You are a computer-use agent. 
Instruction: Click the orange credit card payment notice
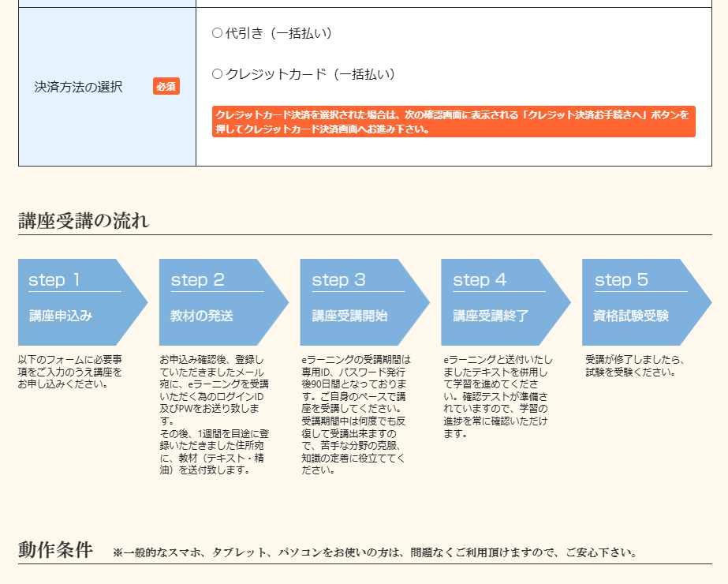454,122
